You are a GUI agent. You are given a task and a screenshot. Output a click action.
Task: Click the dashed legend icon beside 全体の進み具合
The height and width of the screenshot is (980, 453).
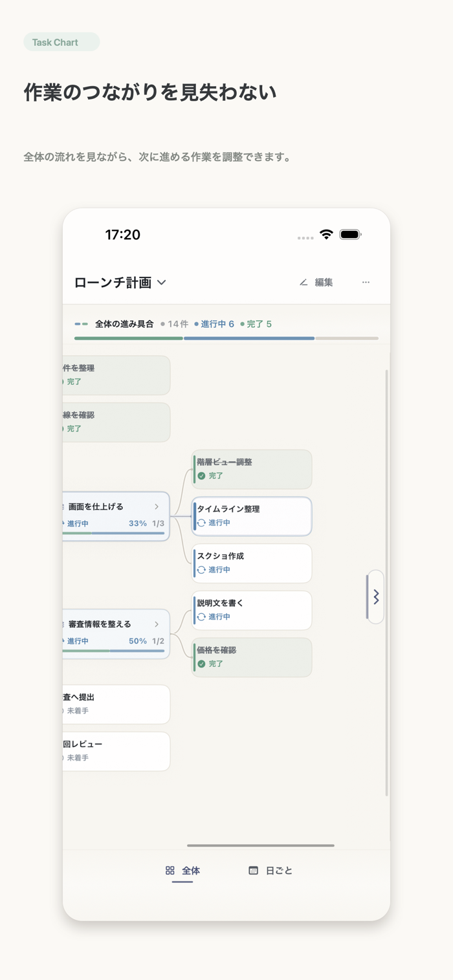point(82,324)
